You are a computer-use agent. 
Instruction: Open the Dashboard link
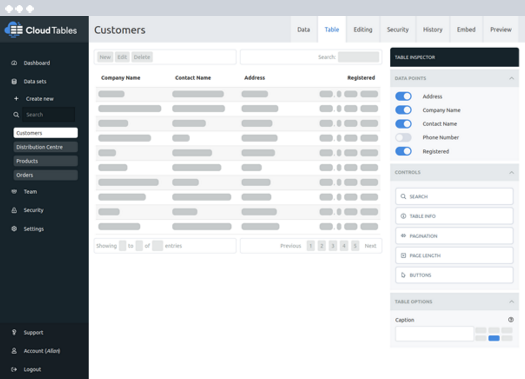(37, 63)
